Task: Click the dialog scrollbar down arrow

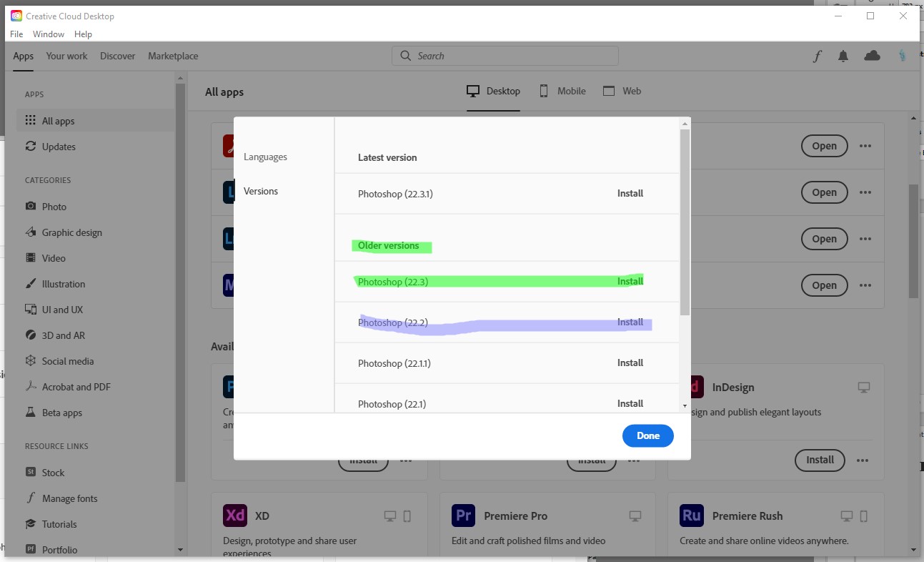Action: click(685, 406)
